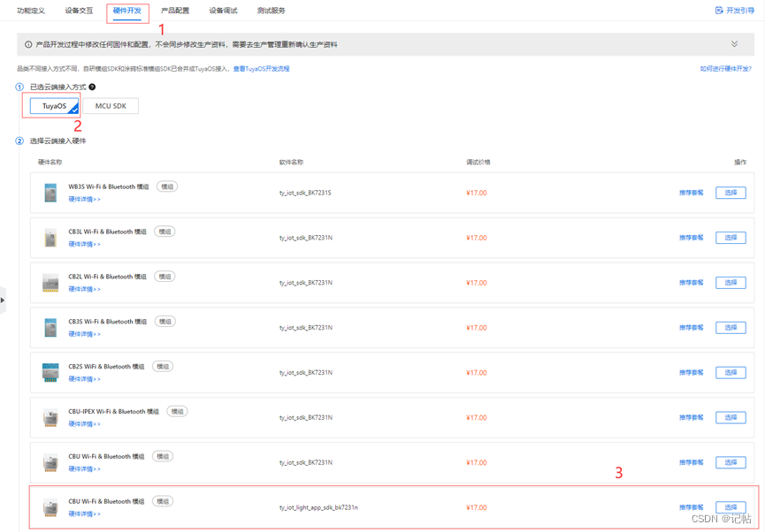Click 模组 tag beside CB3L name
This screenshot has width=765, height=532.
[164, 232]
